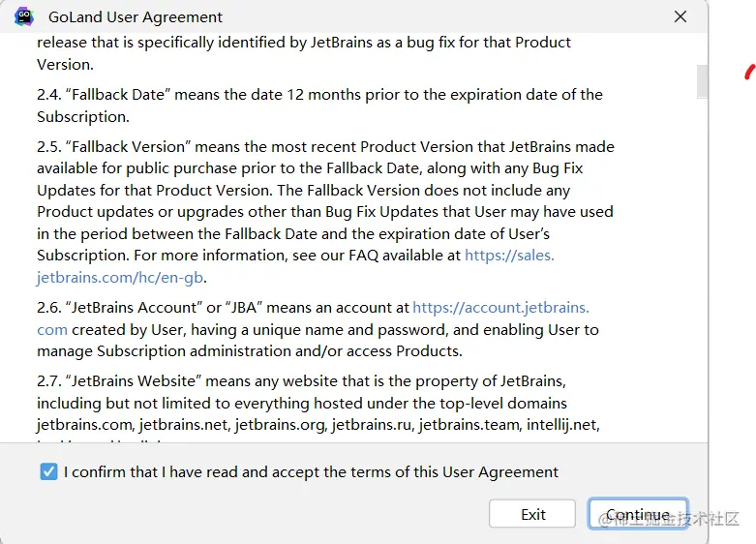The height and width of the screenshot is (544, 756).
Task: Click the "manage Subscription administration" line
Action: pyautogui.click(x=250, y=351)
